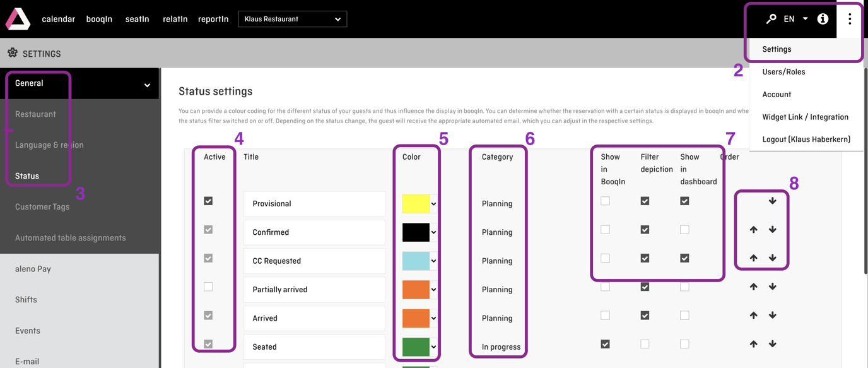This screenshot has width=868, height=368.
Task: Check Filter depiction for Seated
Action: pos(645,344)
